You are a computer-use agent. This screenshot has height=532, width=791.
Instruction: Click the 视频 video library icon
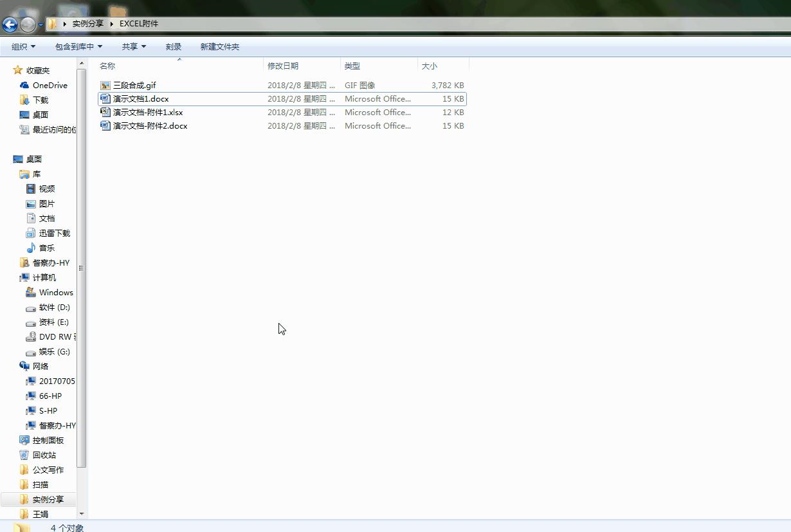(31, 189)
